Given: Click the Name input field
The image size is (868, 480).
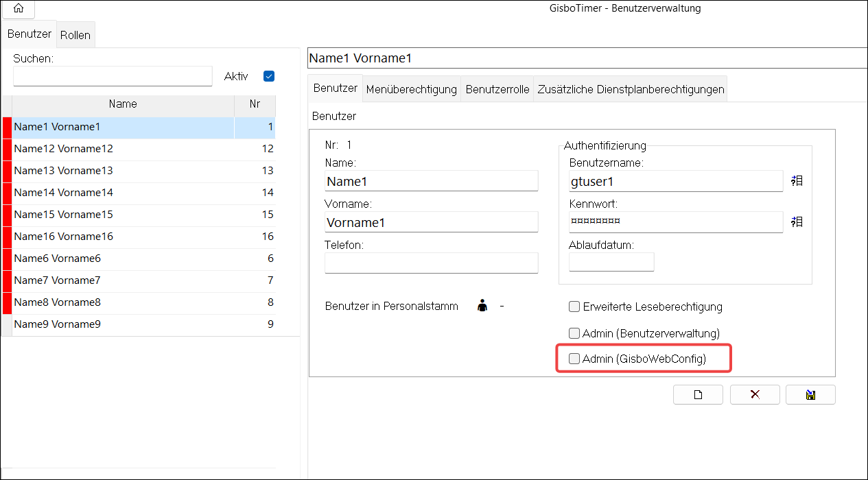Looking at the screenshot, I should coord(432,181).
